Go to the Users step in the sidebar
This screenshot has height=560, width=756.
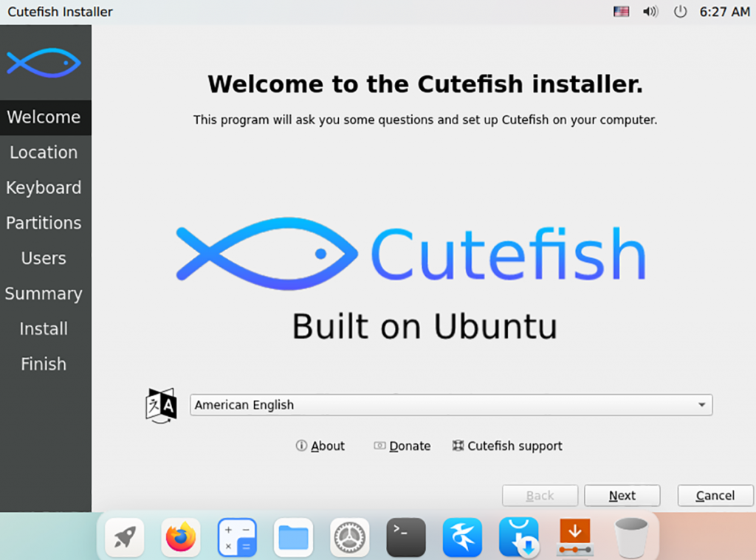pyautogui.click(x=43, y=258)
